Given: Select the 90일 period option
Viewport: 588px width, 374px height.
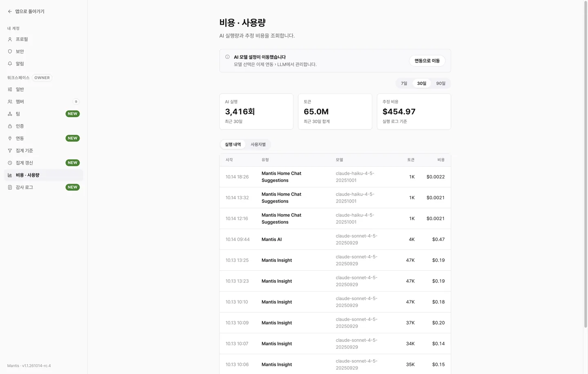Looking at the screenshot, I should click(x=441, y=83).
